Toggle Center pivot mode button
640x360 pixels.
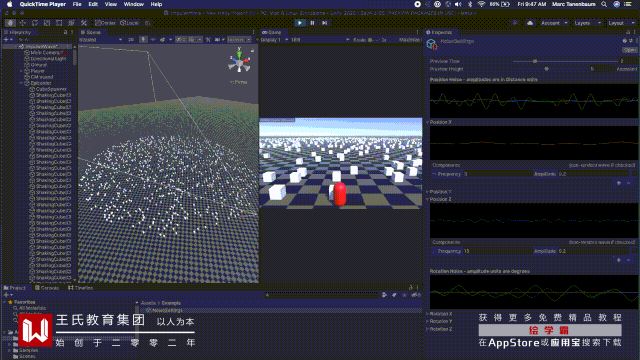pos(105,23)
